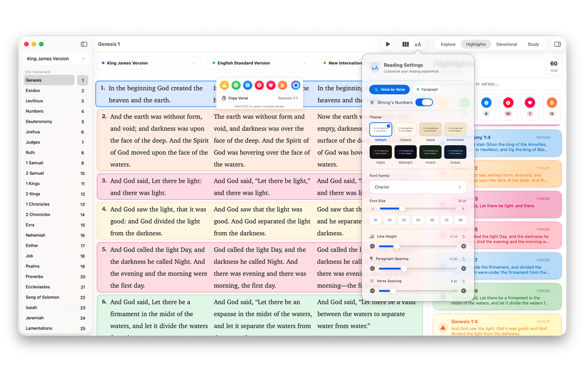
Task: Apply the red X highlight in verse popup
Action: (x=259, y=85)
